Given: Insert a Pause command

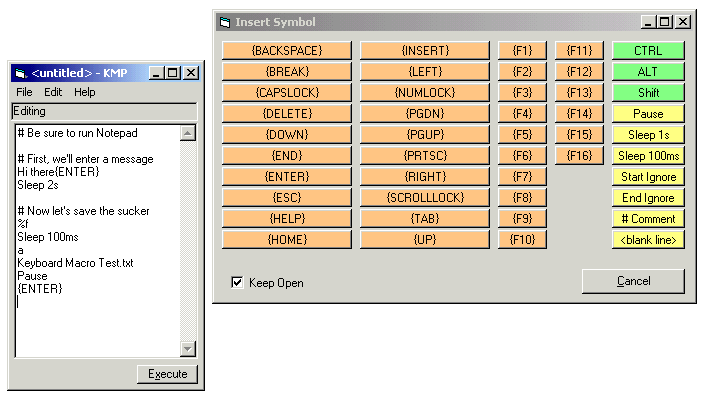Looking at the screenshot, I should point(648,113).
